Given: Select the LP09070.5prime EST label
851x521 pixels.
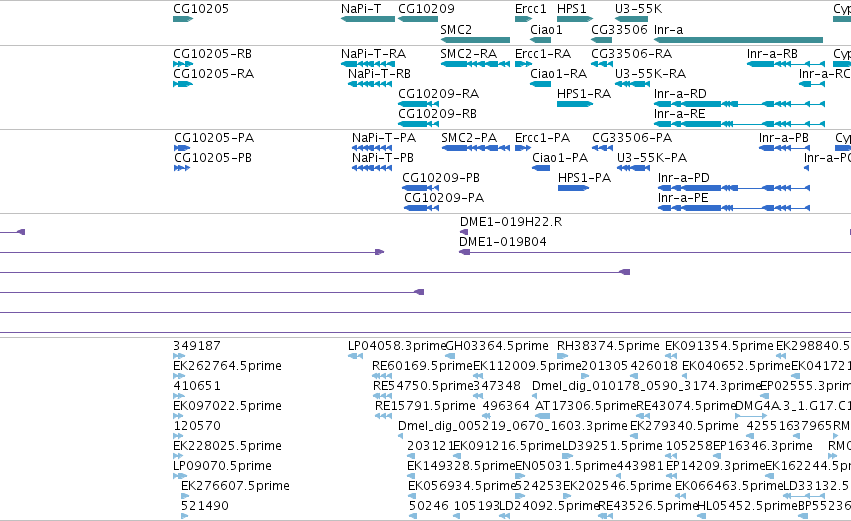Looking at the screenshot, I should (x=222, y=466).
